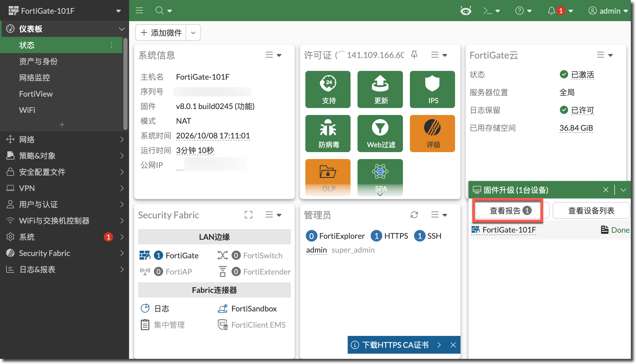Pin the 许可证 widget

click(x=414, y=55)
